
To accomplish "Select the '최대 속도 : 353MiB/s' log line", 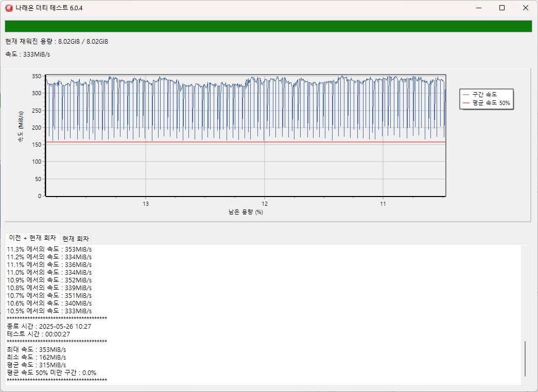I will pos(36,349).
